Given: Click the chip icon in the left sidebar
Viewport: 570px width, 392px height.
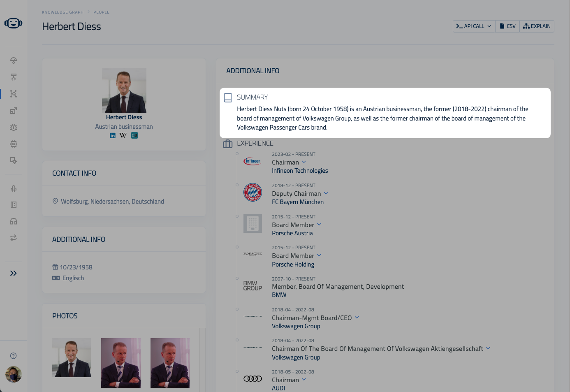Looking at the screenshot, I should coord(13,144).
